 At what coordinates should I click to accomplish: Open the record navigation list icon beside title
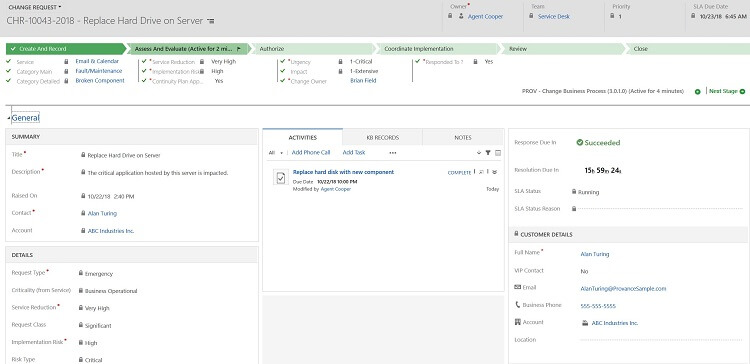click(x=211, y=21)
